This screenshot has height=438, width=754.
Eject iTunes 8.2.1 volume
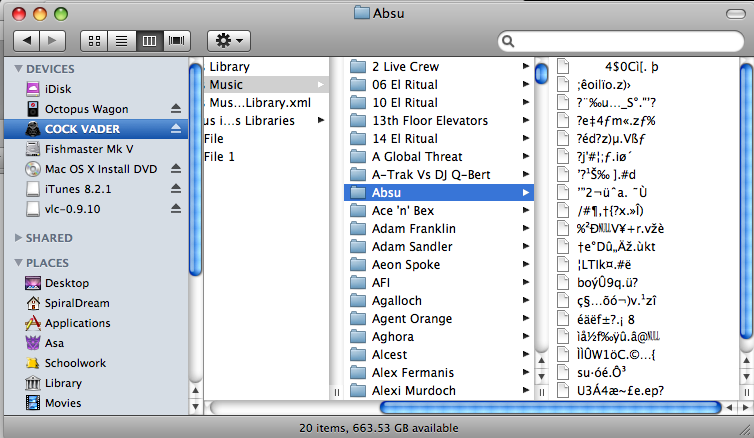[176, 189]
